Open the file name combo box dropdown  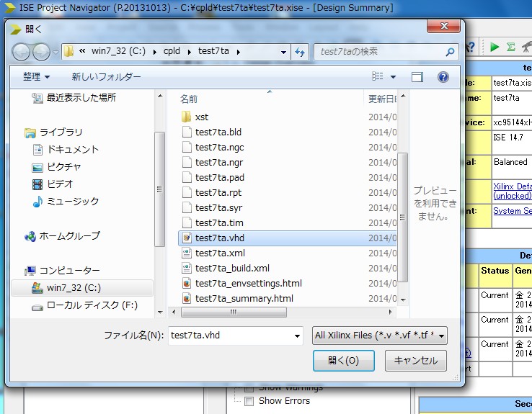297,336
